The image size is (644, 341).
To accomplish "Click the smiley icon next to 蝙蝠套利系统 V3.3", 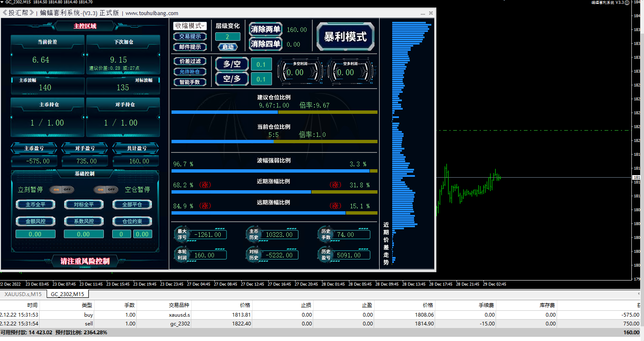I will coord(627,3).
